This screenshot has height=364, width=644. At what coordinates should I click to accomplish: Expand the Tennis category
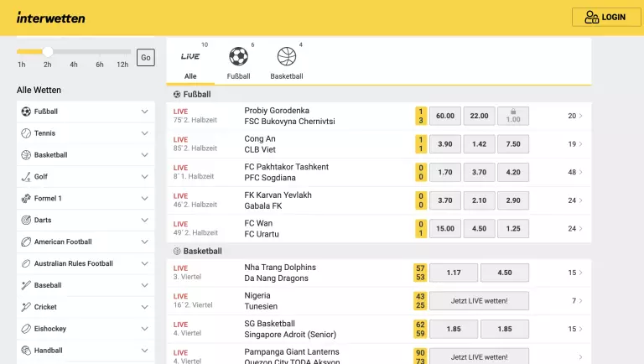[x=144, y=133]
